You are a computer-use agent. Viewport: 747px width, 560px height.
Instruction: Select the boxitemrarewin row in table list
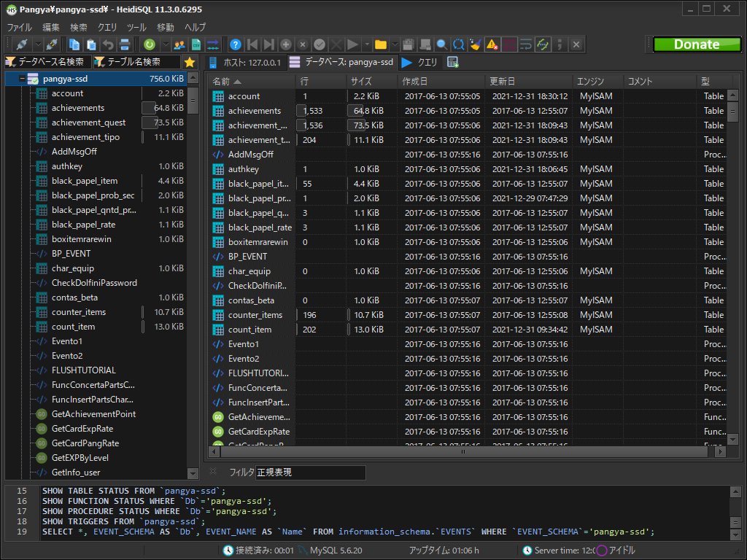coord(468,242)
